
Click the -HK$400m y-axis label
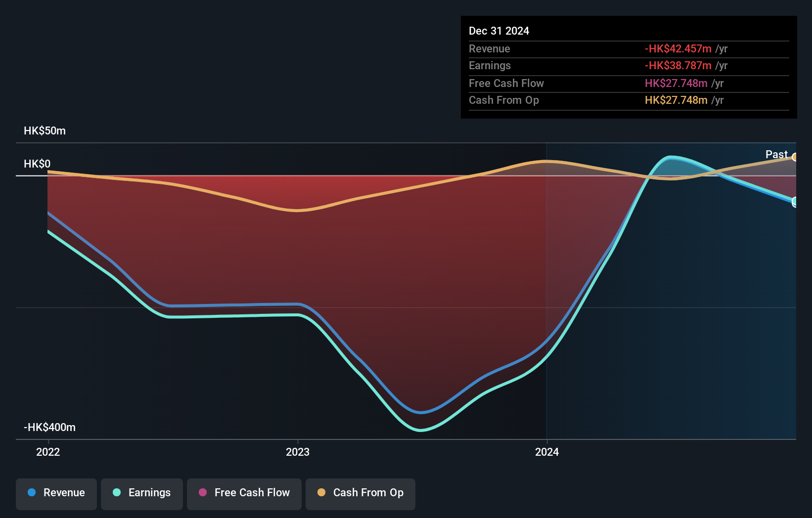49,427
